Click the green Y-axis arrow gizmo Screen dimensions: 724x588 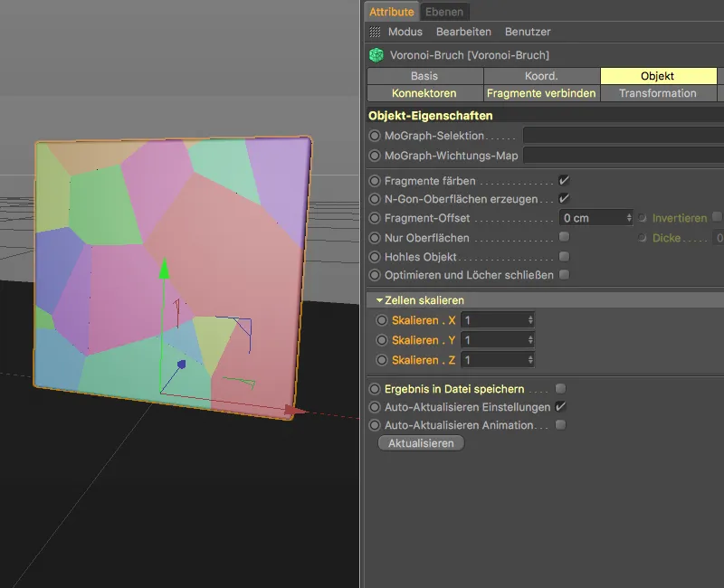(x=164, y=270)
